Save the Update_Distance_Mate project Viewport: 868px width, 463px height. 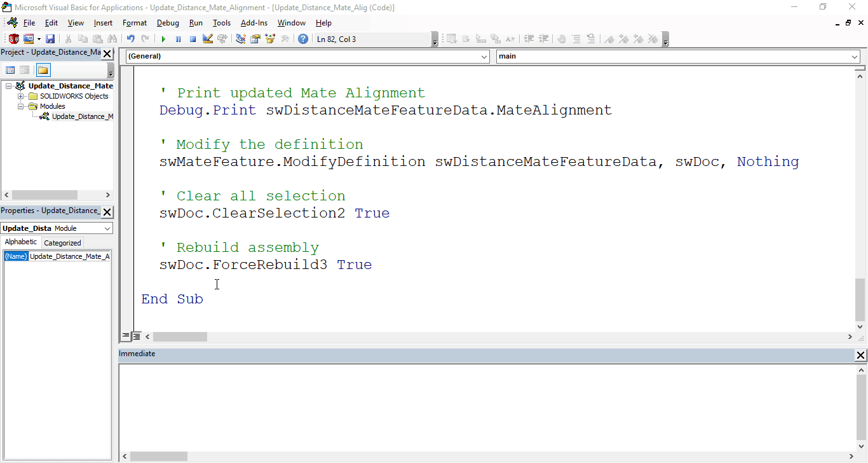50,39
